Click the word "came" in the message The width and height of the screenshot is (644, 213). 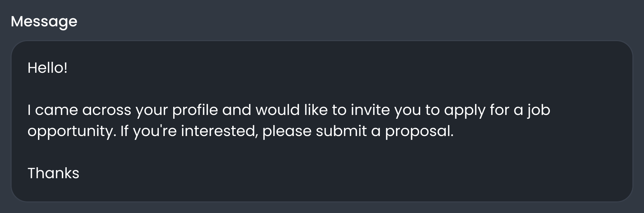[x=57, y=110]
